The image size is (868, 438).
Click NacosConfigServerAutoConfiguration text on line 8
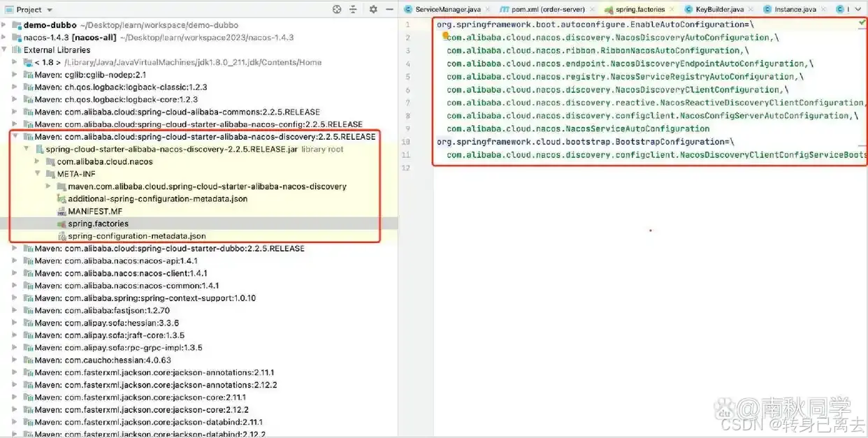764,116
